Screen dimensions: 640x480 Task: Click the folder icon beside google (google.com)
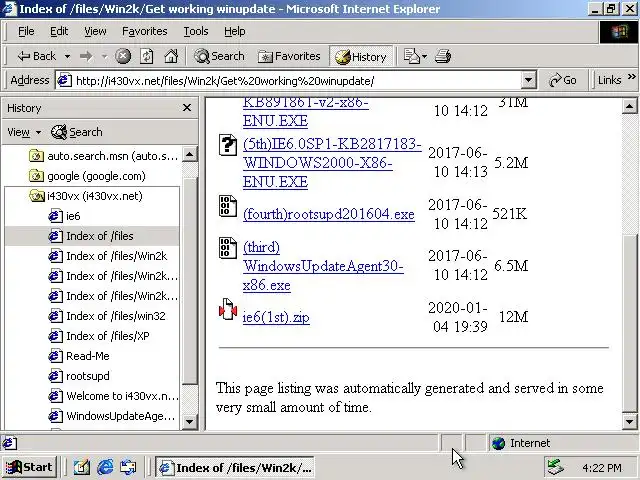pyautogui.click(x=36, y=176)
